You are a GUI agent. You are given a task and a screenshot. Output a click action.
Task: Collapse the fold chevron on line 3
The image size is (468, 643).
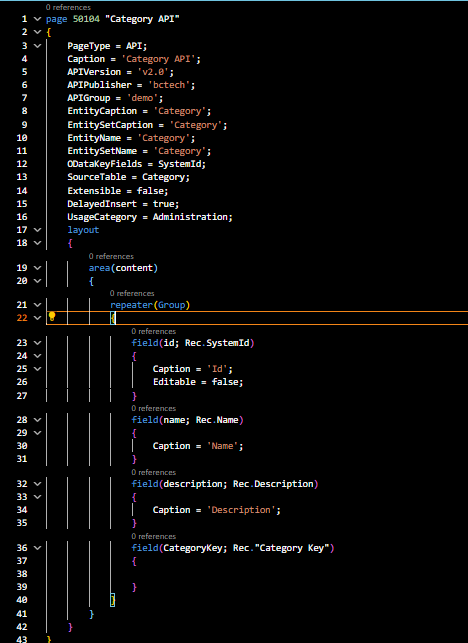coord(37,46)
